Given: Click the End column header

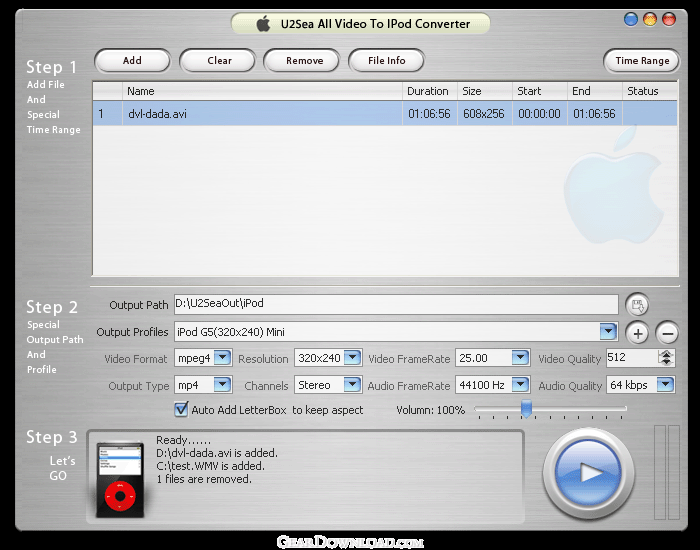Looking at the screenshot, I should pyautogui.click(x=594, y=91).
